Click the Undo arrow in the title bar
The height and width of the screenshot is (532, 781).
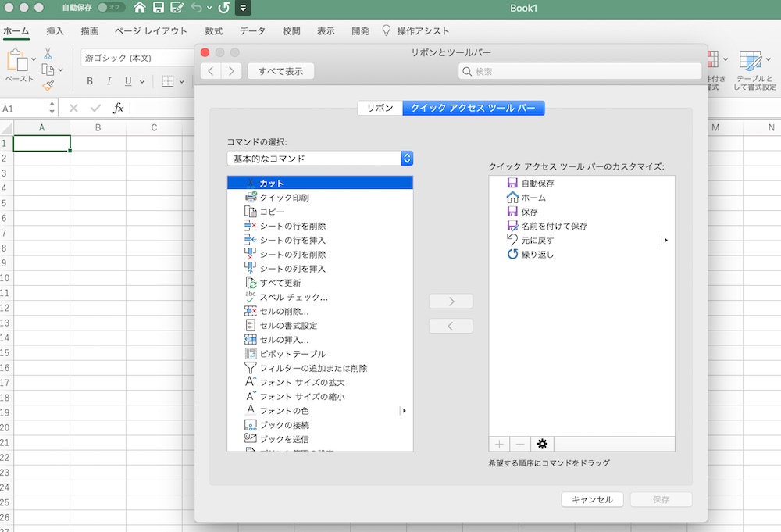pyautogui.click(x=197, y=8)
